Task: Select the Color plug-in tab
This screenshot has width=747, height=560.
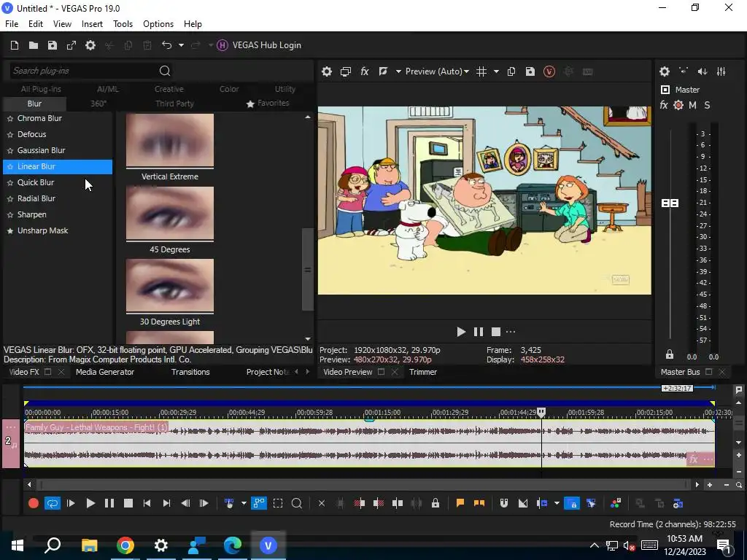Action: (229, 89)
